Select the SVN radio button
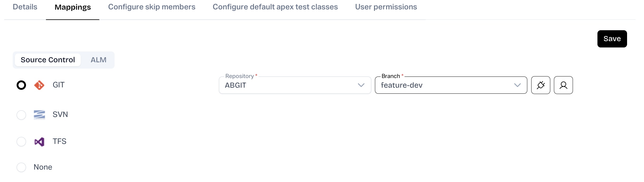Screen dimensions: 644x182 point(21,115)
